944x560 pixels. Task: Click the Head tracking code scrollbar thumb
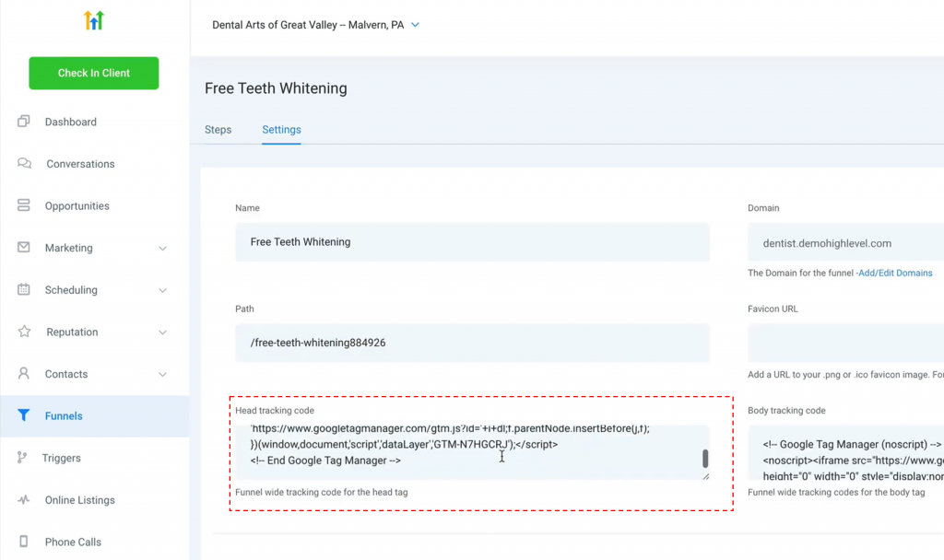coord(705,459)
